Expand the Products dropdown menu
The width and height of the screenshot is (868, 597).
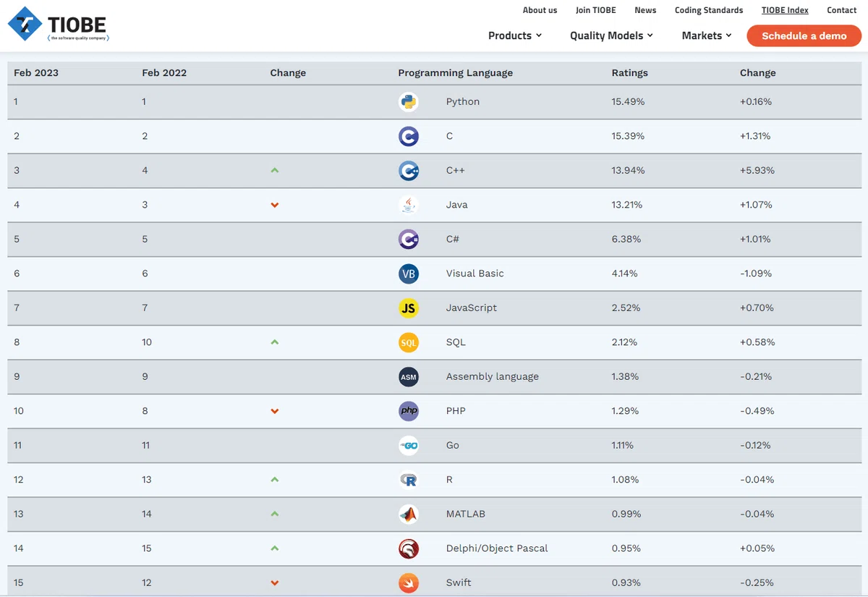(x=515, y=35)
